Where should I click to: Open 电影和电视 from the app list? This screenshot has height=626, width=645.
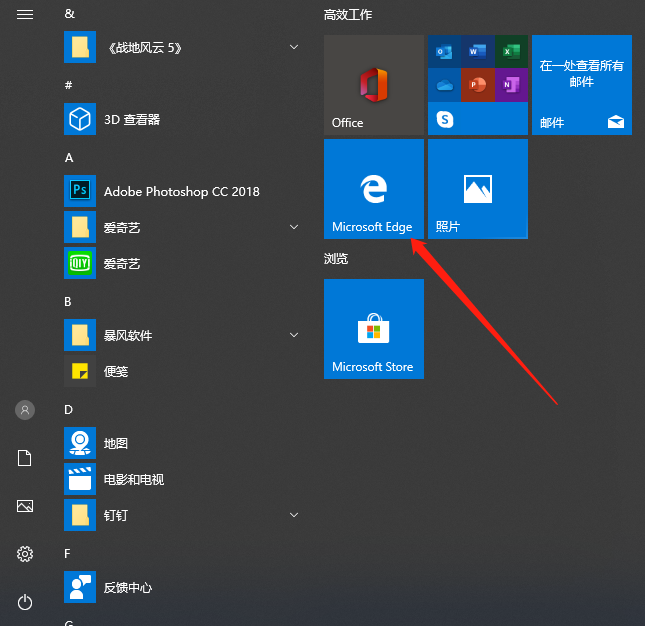(x=133, y=480)
